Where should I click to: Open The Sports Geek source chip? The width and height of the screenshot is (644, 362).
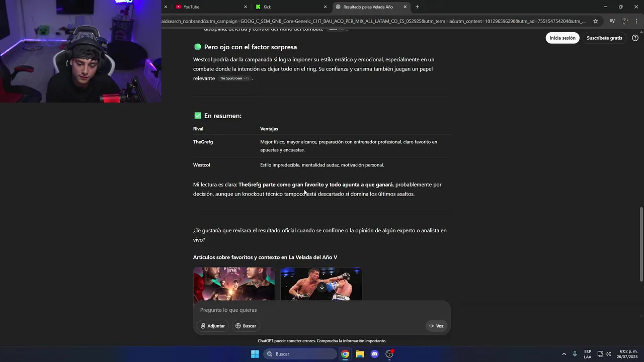tap(234, 78)
